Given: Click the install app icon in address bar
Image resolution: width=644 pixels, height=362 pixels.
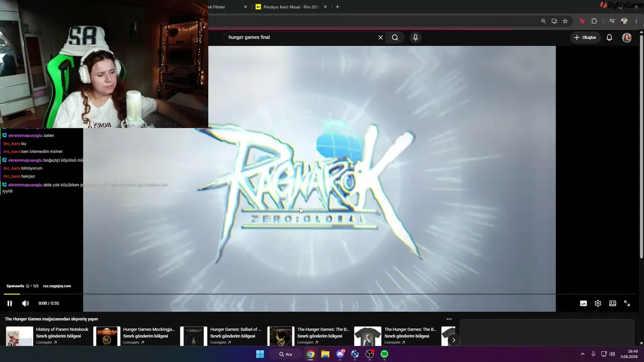Looking at the screenshot, I should [x=554, y=21].
